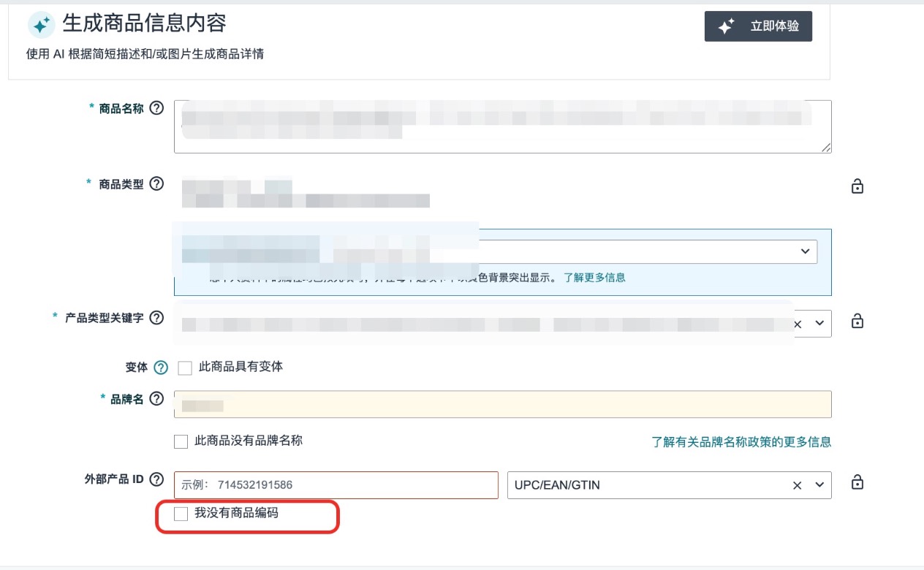Toggle the lock icon beside 产品类型关键字
This screenshot has height=570, width=924.
tap(857, 322)
